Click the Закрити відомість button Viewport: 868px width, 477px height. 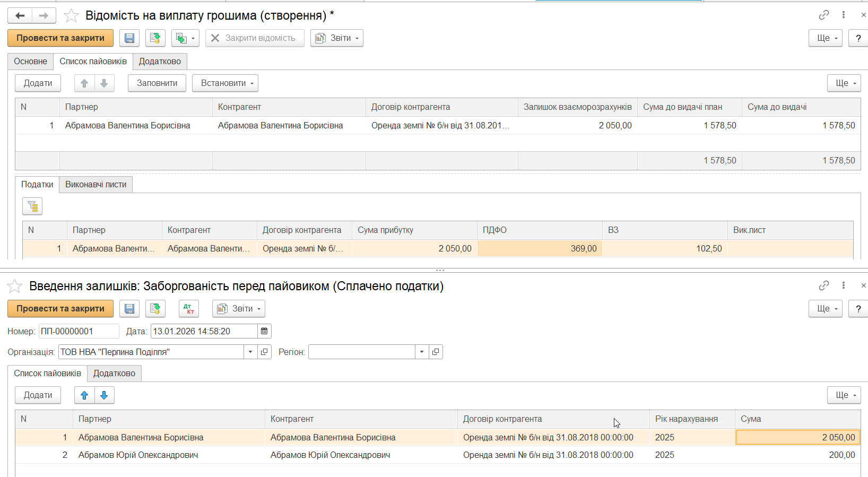tap(255, 38)
